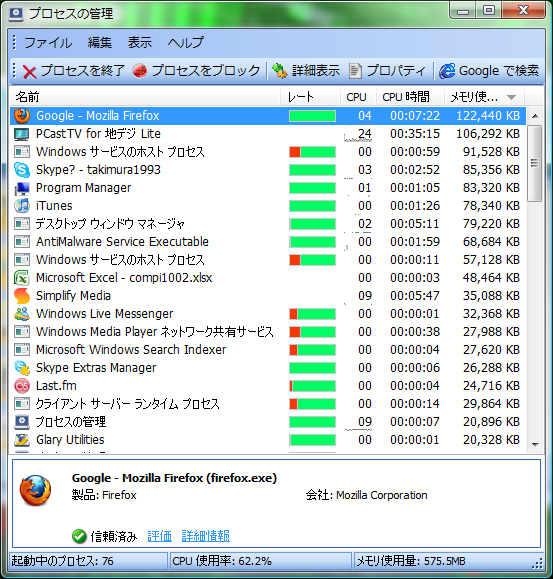The height and width of the screenshot is (579, 553).
Task: Click the green trusted checkmark icon
Action: pyautogui.click(x=79, y=536)
